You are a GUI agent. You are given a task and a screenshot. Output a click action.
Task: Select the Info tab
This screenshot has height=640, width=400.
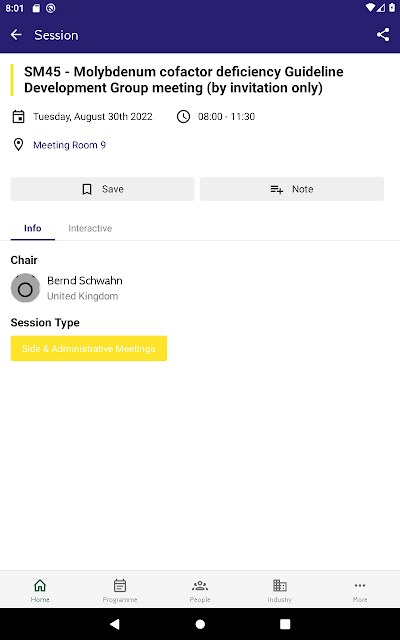[x=33, y=228]
